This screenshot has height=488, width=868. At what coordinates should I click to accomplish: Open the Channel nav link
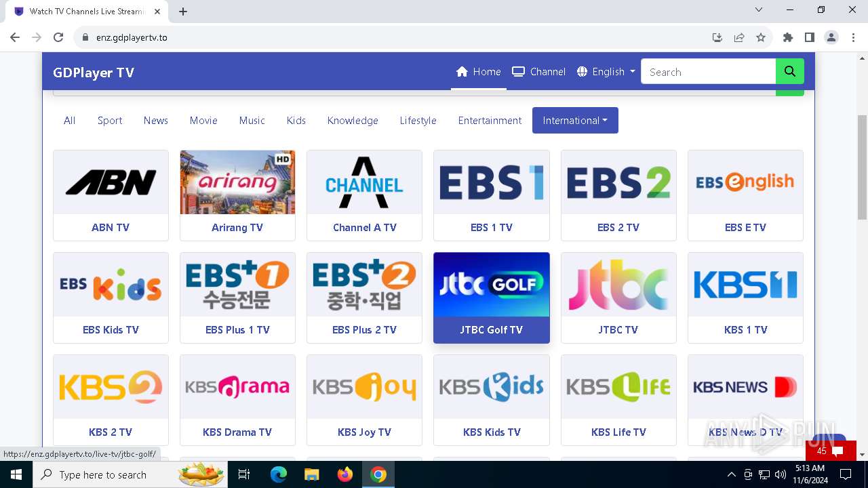tap(539, 72)
